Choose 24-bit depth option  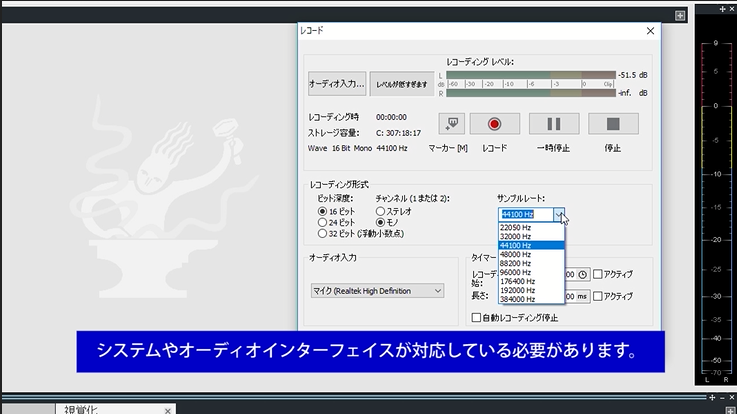click(322, 222)
